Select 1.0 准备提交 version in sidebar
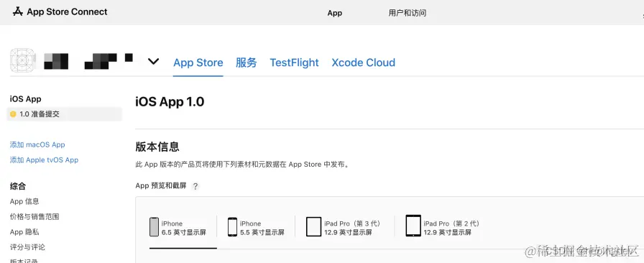 point(65,114)
